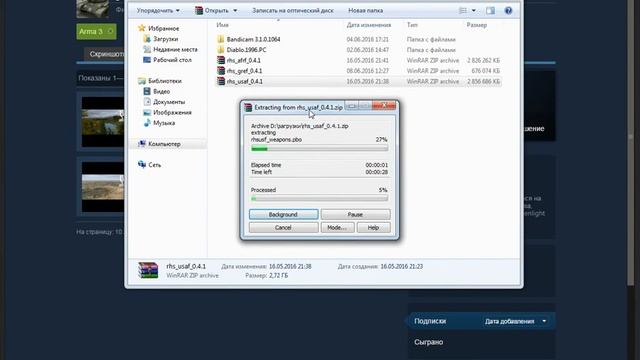Click the rhs_afrf_0.4.1 archive icon
Viewport: 640px width, 360px height.
[221, 60]
